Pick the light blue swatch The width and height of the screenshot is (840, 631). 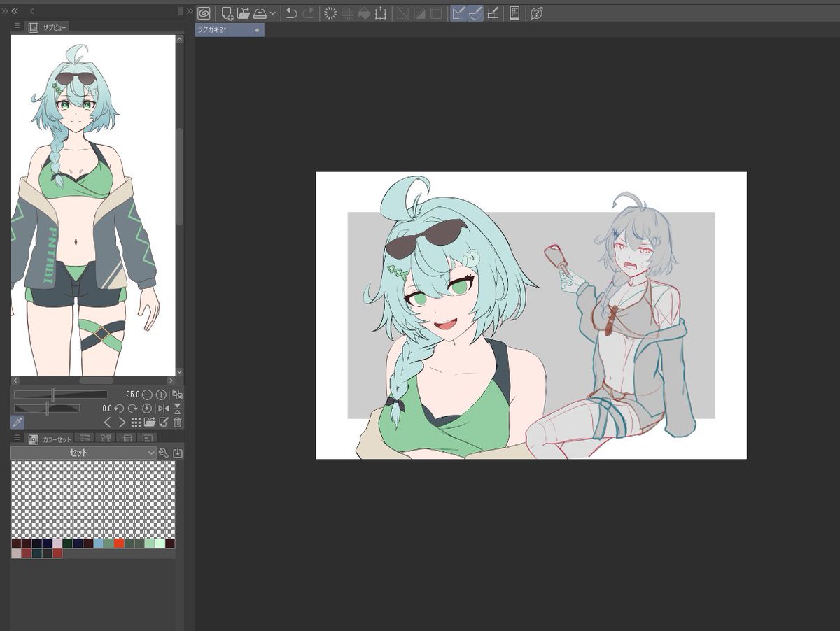pyautogui.click(x=99, y=544)
